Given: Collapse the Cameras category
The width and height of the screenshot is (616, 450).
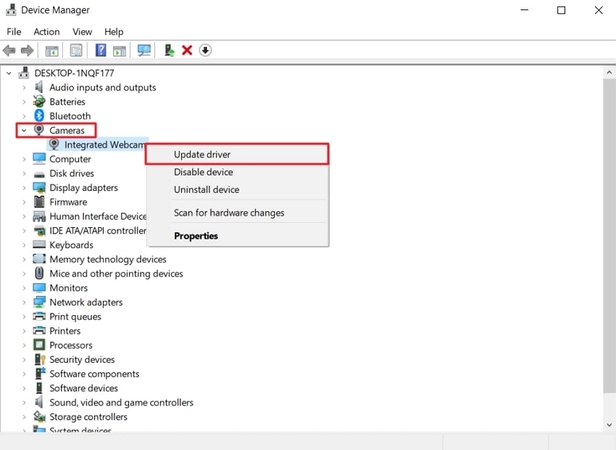Looking at the screenshot, I should tap(24, 130).
